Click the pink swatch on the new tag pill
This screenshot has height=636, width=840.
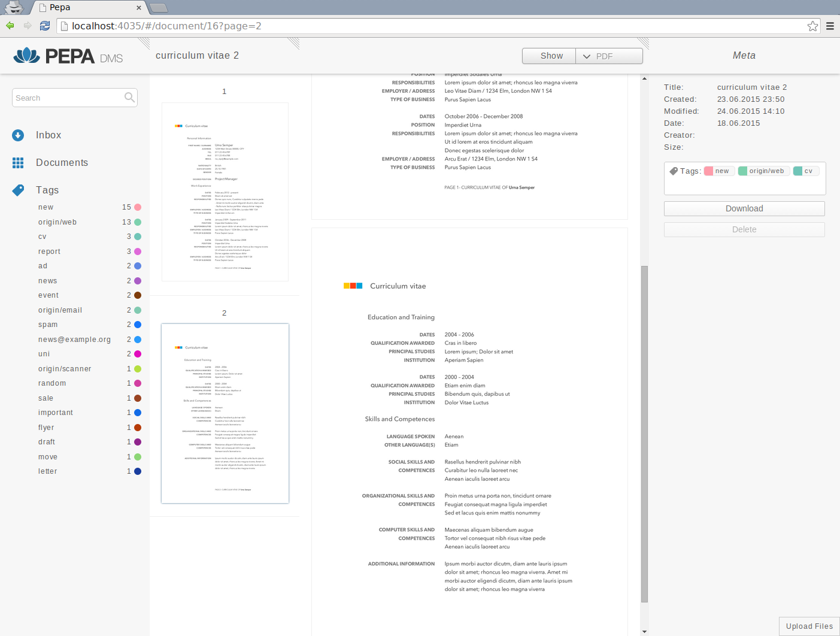(x=708, y=171)
